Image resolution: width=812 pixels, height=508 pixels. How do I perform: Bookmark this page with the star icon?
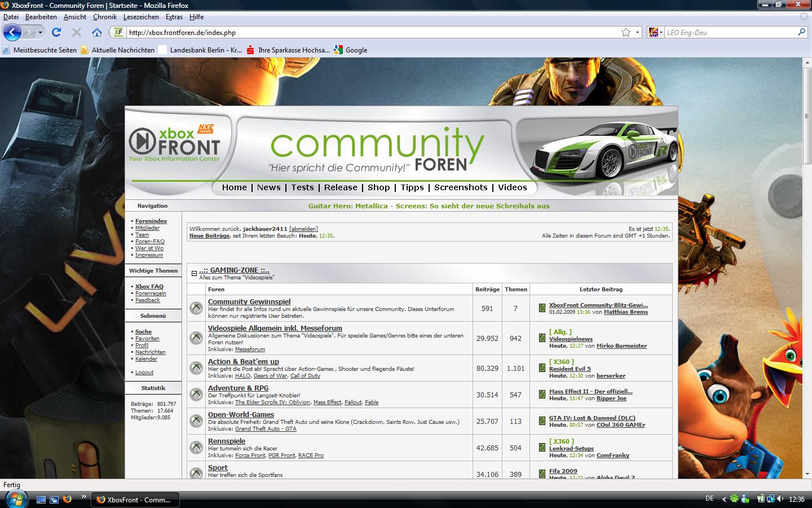pos(625,32)
